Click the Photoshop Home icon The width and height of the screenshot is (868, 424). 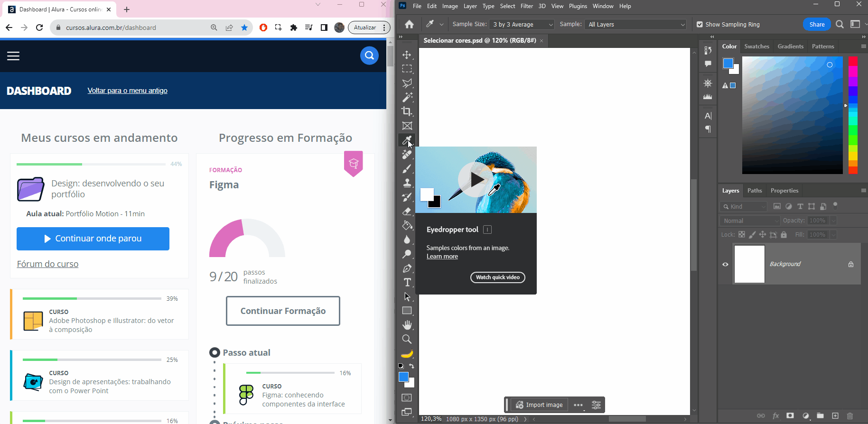[x=409, y=24]
